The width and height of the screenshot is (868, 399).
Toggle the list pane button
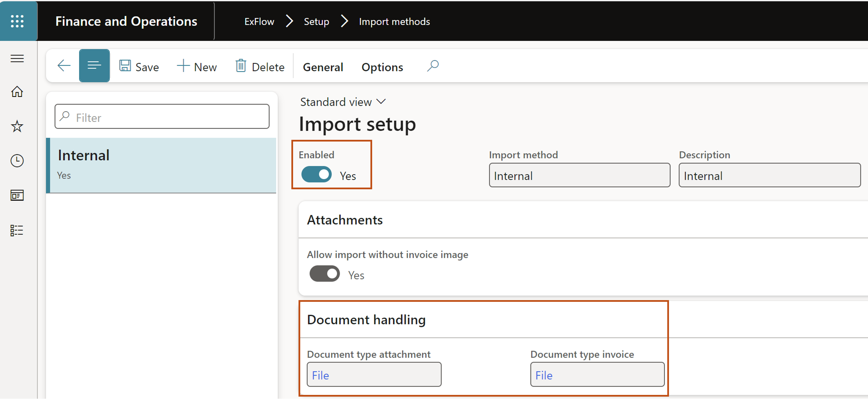coord(94,65)
